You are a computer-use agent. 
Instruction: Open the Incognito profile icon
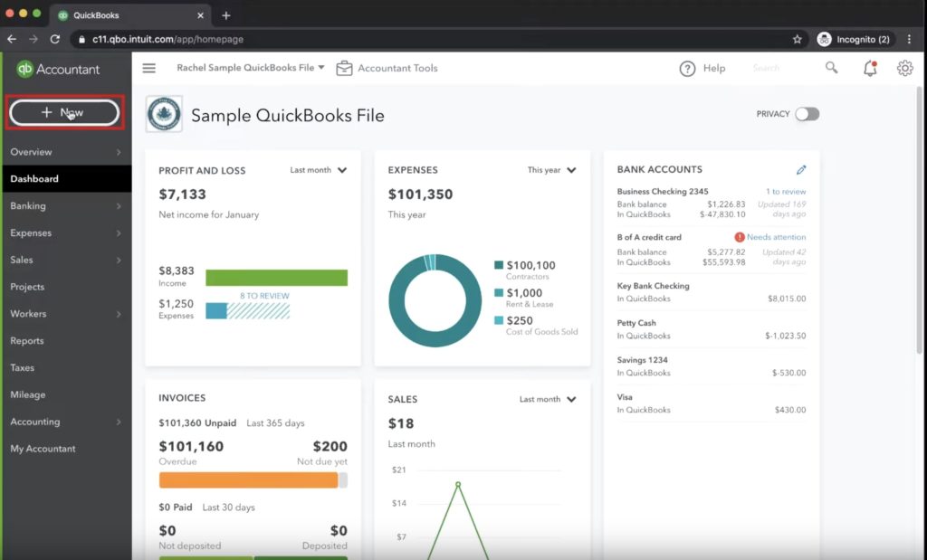coord(824,39)
